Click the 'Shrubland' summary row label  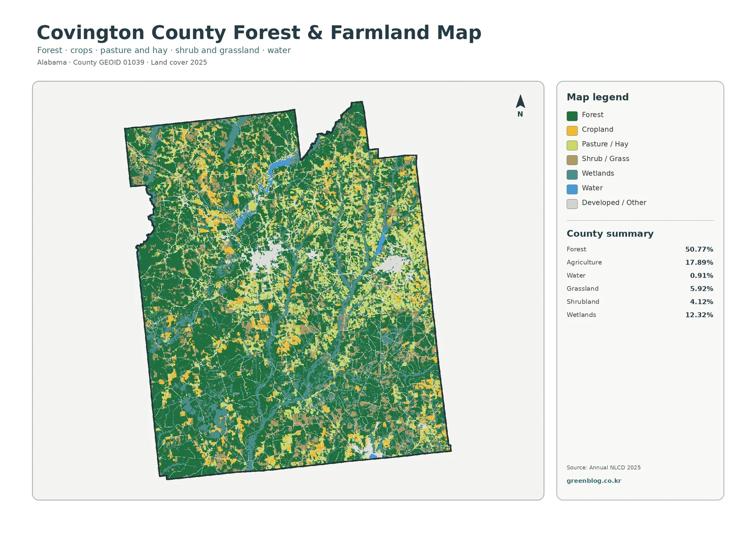583,302
